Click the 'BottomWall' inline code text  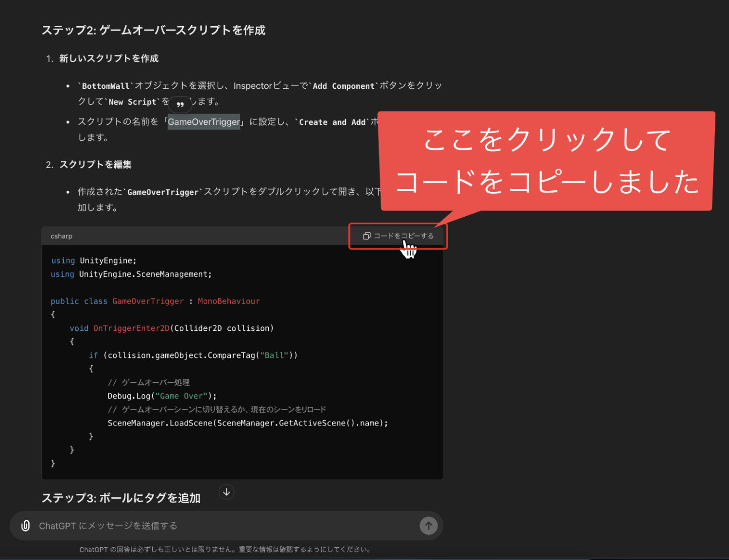105,86
